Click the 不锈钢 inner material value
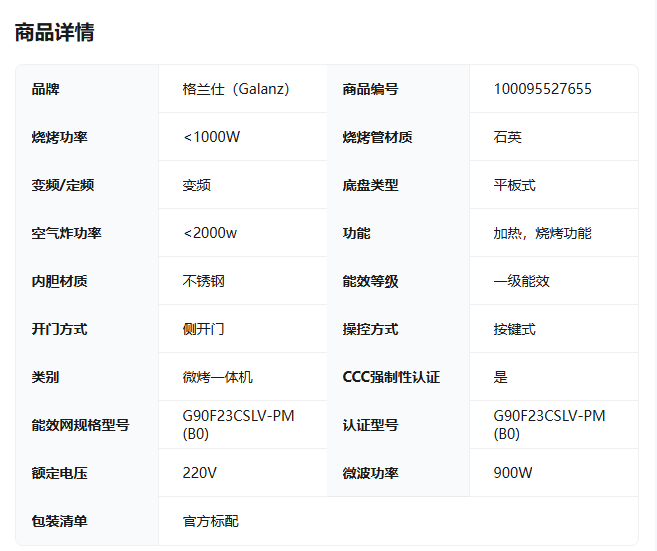657x551 pixels. 204,281
